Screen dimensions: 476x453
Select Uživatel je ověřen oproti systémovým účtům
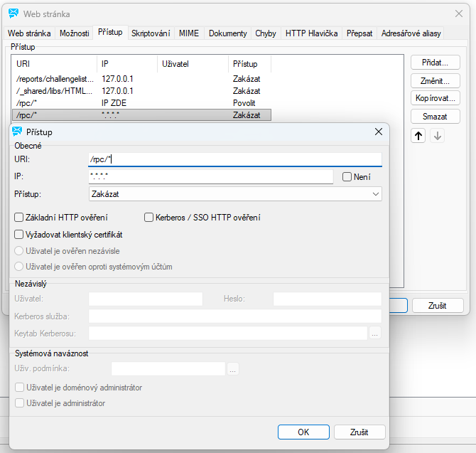click(x=18, y=267)
